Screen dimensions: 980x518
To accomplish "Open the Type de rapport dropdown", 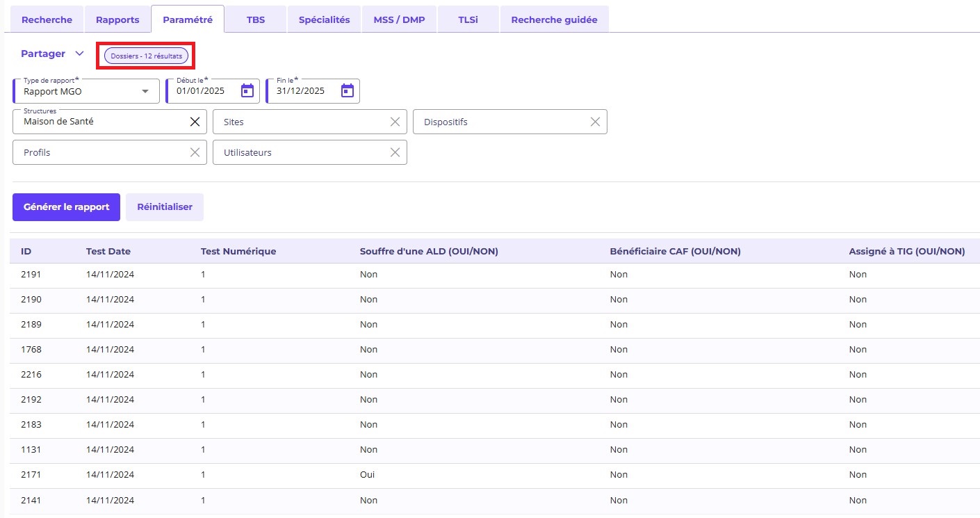I will pyautogui.click(x=145, y=91).
